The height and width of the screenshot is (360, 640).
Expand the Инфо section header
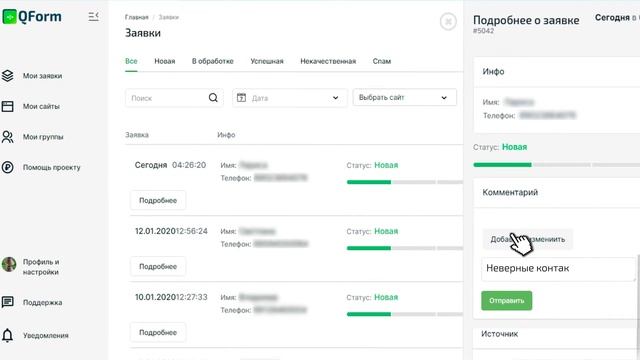[557, 72]
